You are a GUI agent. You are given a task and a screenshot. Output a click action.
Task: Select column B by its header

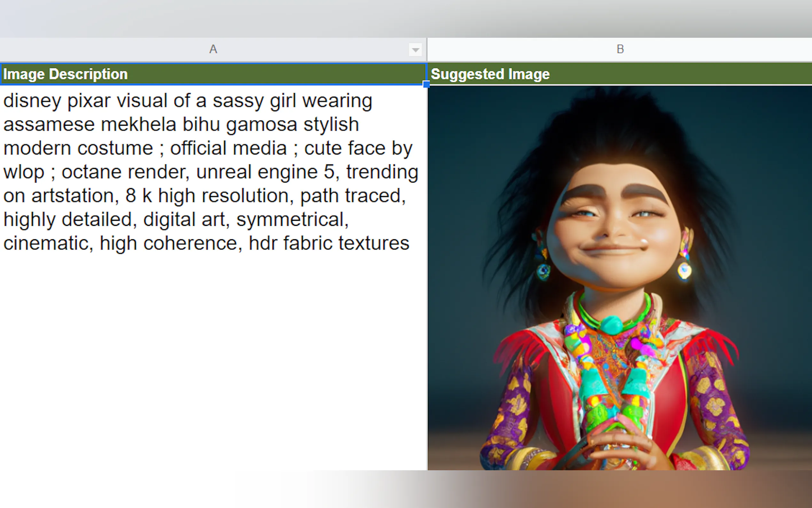click(x=620, y=49)
